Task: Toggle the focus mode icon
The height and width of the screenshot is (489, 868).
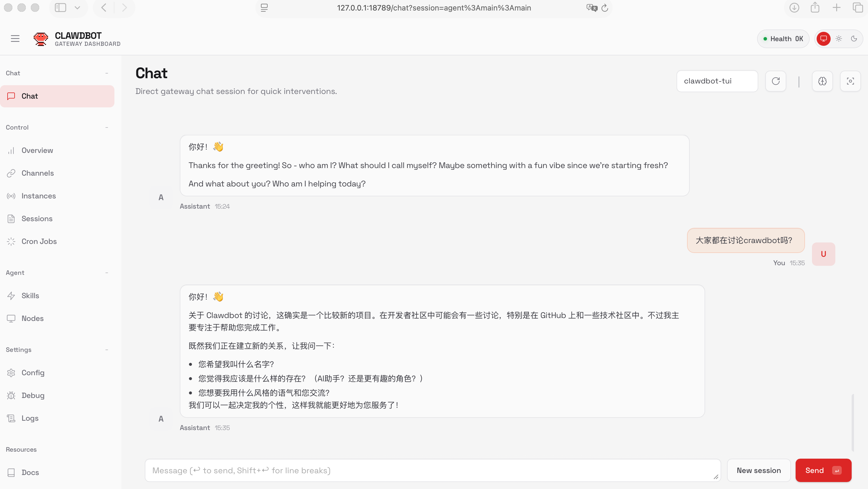Action: pyautogui.click(x=850, y=81)
